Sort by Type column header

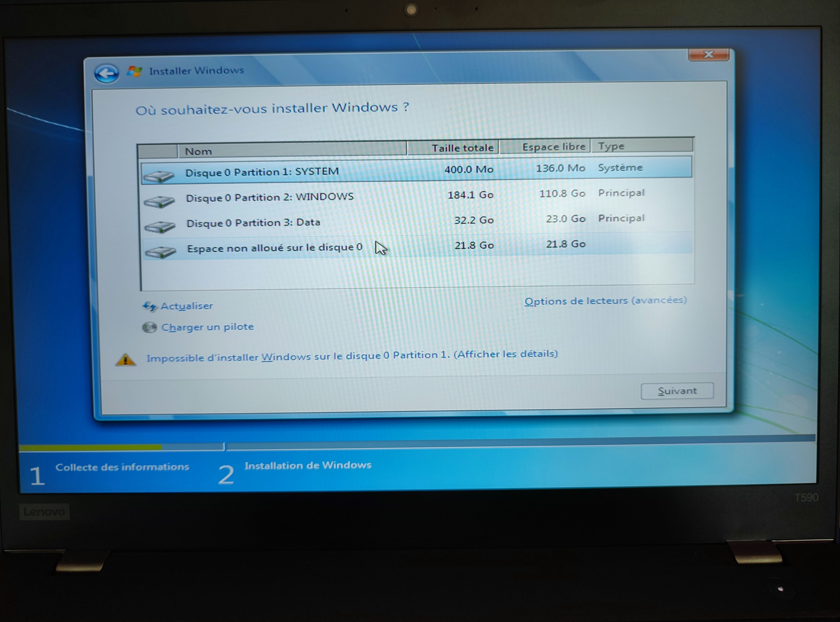click(x=642, y=145)
